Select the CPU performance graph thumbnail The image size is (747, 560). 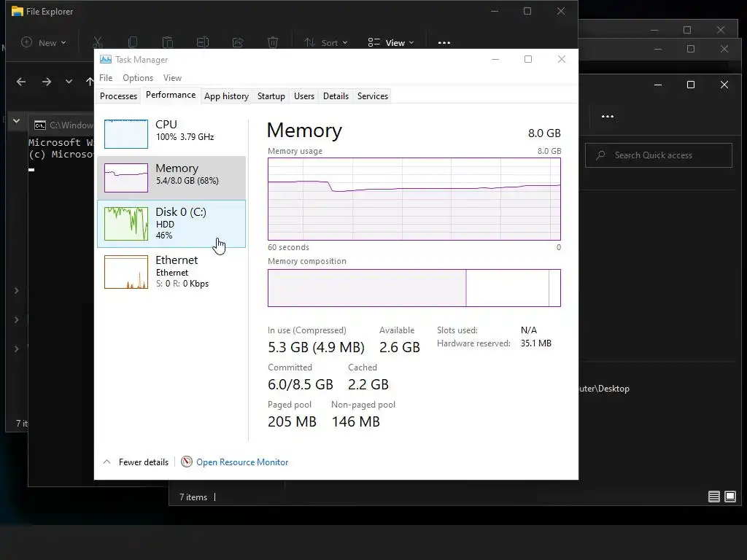[x=125, y=134]
